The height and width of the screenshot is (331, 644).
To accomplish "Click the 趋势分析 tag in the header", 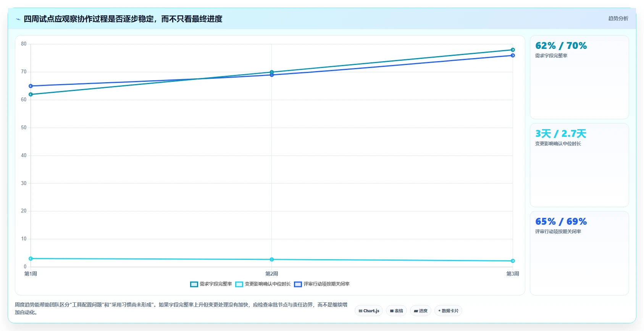I will (x=618, y=18).
